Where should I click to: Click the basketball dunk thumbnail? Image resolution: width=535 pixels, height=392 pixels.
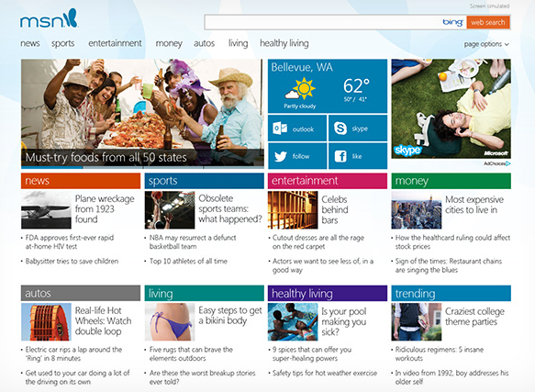(x=170, y=210)
